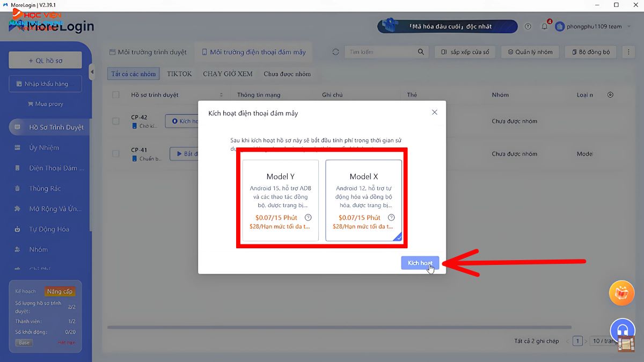Viewport: 644px width, 362px height.
Task: Click the Ghi chú column header
Action: 332,95
